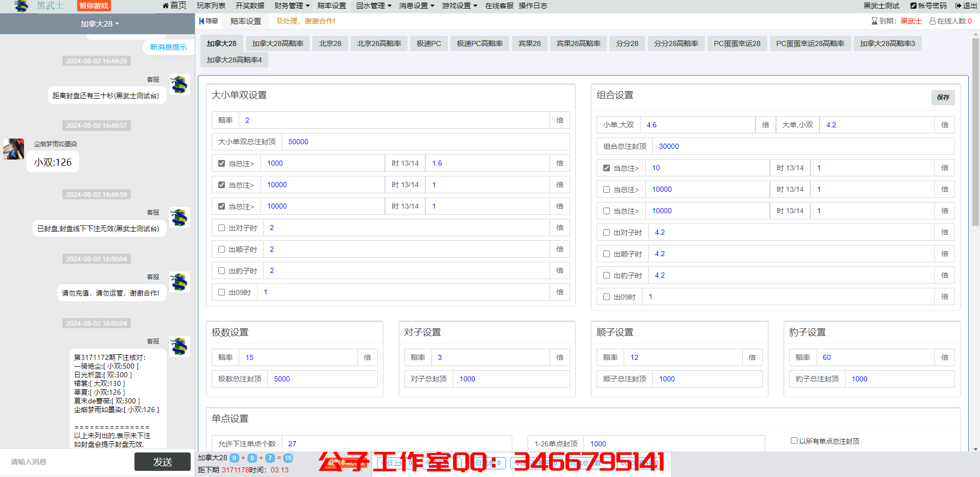Image resolution: width=980 pixels, height=477 pixels.
Task: Click the 大小单双 赔率 field showing 2
Action: (x=394, y=120)
